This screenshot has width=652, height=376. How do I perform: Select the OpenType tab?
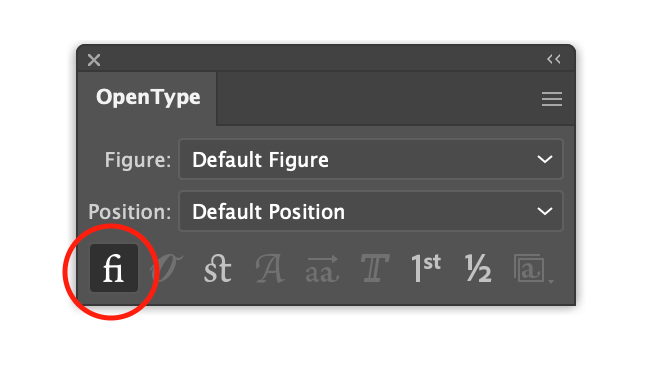[148, 98]
